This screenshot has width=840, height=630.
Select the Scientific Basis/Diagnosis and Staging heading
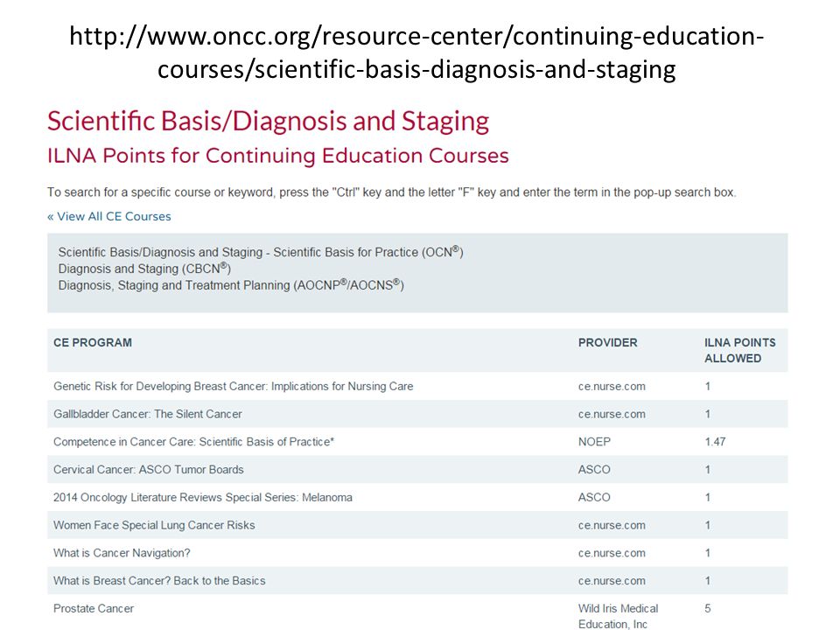(268, 122)
